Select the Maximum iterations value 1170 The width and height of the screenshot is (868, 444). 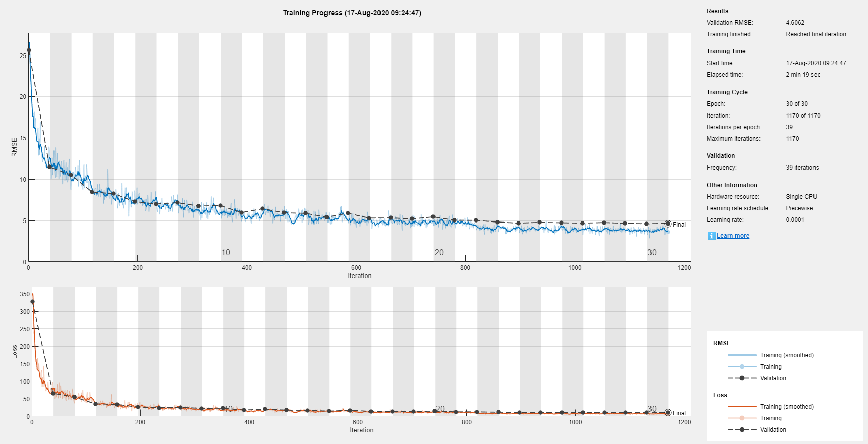point(792,139)
